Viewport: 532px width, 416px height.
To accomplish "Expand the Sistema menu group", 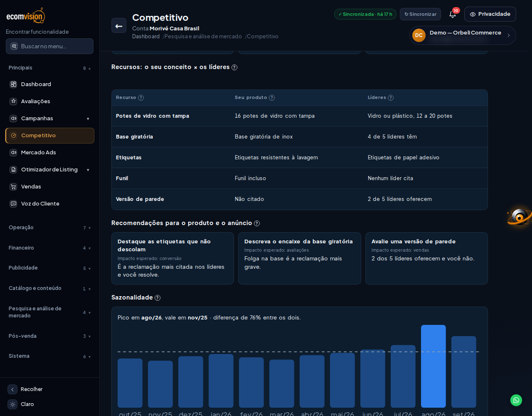I will [50, 356].
